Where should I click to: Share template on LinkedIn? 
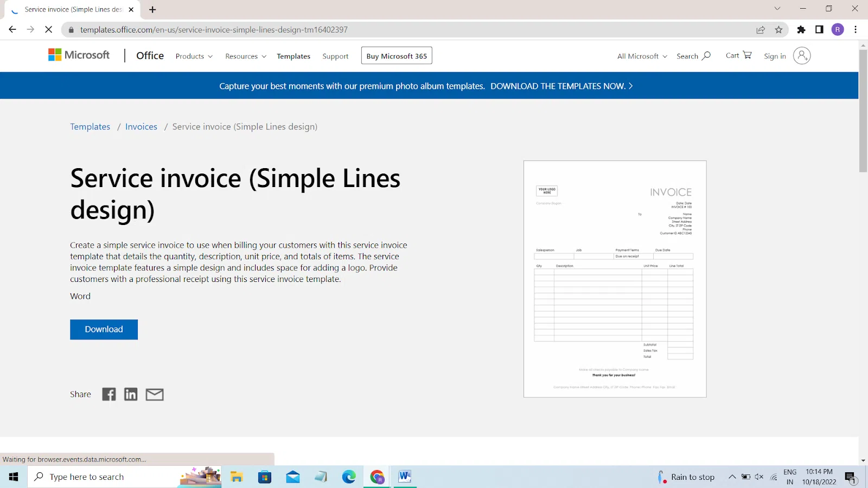coord(131,394)
